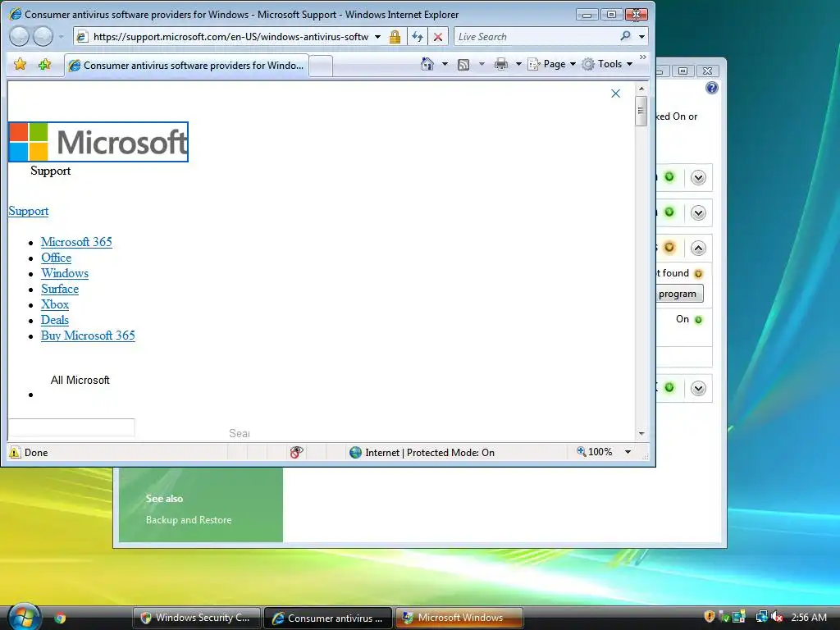Click the search magnifier icon
Screen dimensions: 840x630
pos(625,36)
